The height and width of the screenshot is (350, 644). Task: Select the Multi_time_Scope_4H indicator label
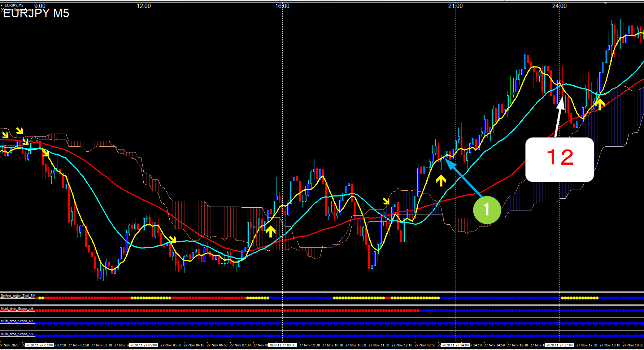[17, 321]
